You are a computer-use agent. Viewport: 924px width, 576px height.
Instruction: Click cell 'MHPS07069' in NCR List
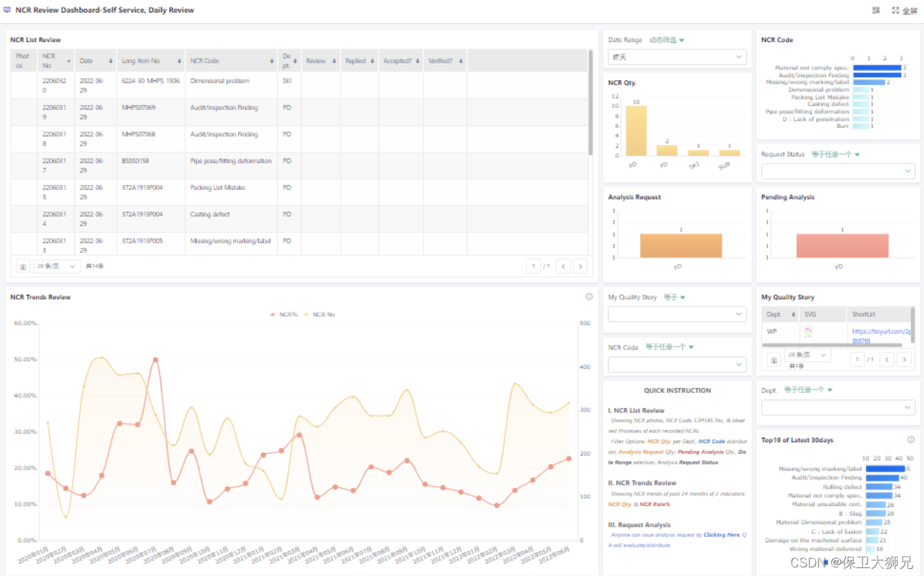pyautogui.click(x=138, y=108)
